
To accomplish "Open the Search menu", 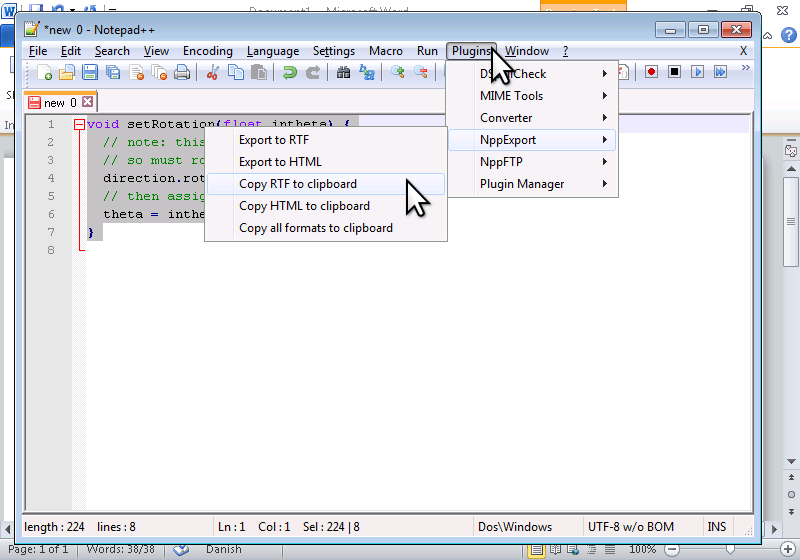I will pyautogui.click(x=112, y=51).
